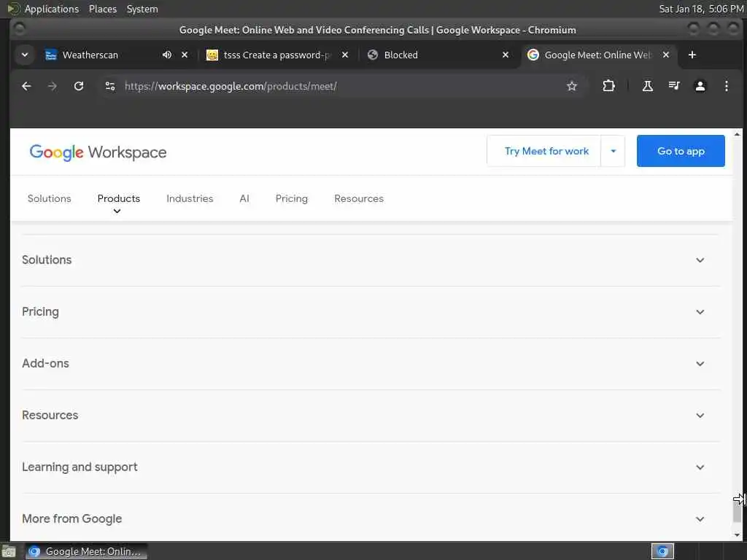Expand Learning and support section chevron

pyautogui.click(x=700, y=467)
